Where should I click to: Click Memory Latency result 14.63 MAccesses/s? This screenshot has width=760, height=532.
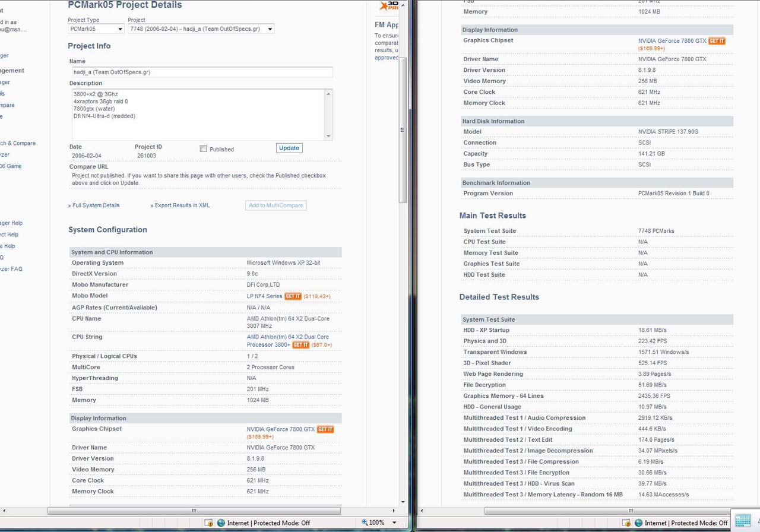coord(663,495)
